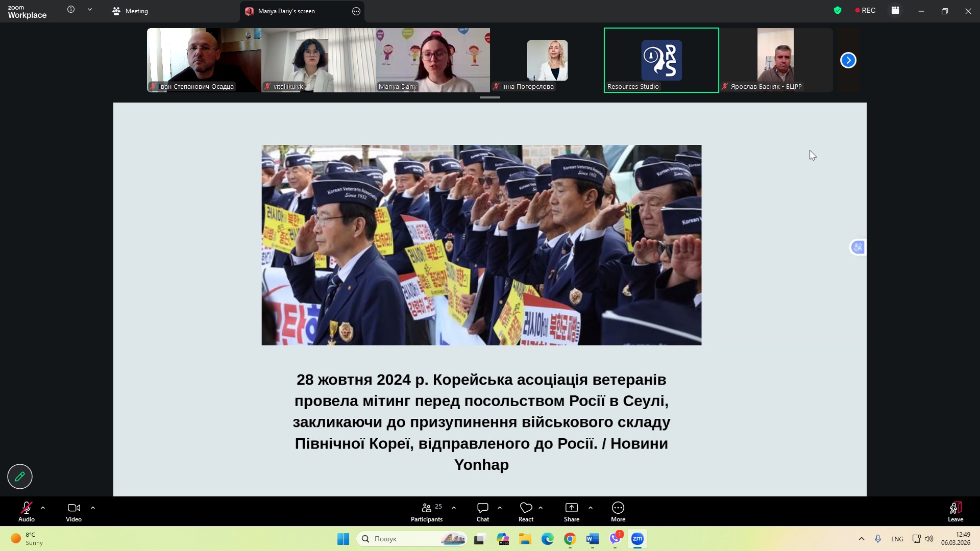Open File Explorer from taskbar
980x551 pixels.
[x=525, y=539]
